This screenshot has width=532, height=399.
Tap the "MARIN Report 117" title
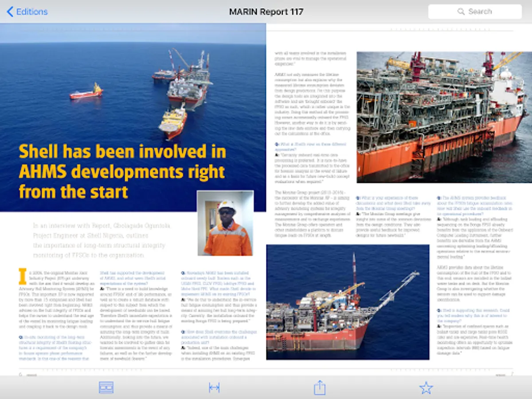266,12
